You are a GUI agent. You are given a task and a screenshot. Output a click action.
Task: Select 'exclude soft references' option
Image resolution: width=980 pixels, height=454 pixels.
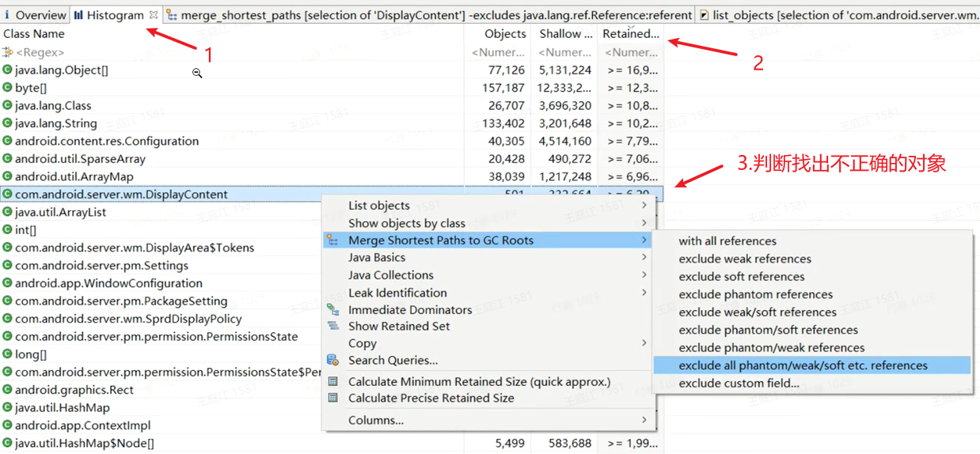coord(812,277)
